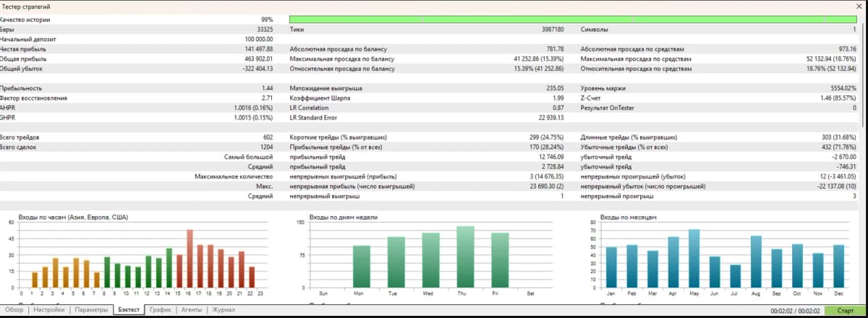Click the Всего трейдов value 602
Viewport: 868px width, 318px height.
tap(268, 137)
